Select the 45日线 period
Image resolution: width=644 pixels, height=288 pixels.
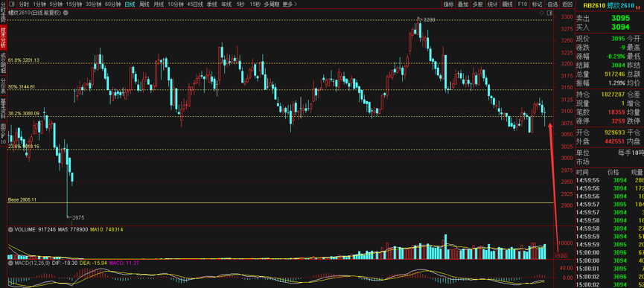click(x=195, y=4)
